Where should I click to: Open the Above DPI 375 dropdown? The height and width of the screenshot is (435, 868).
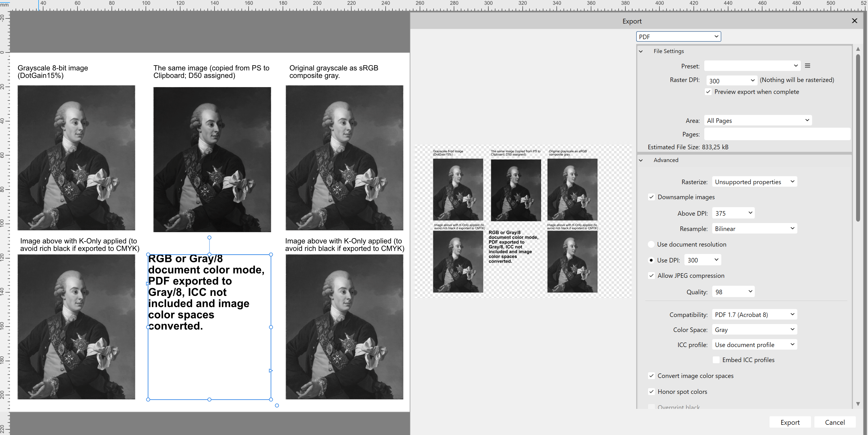733,213
